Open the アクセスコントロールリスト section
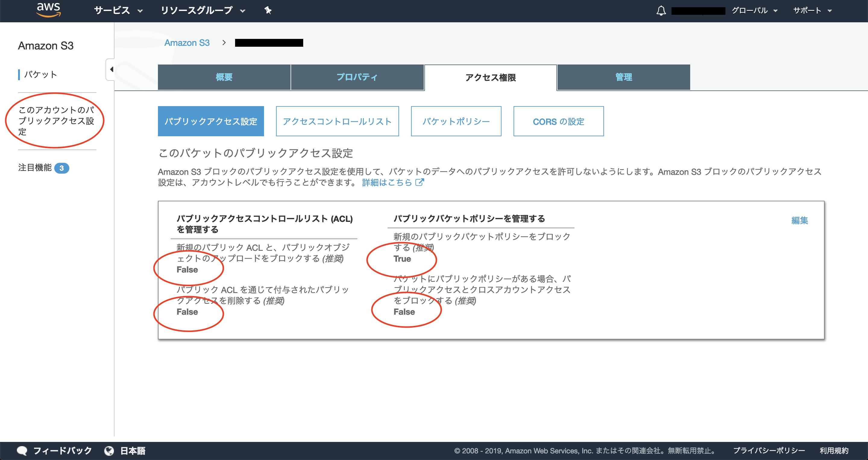The image size is (868, 460). point(337,121)
